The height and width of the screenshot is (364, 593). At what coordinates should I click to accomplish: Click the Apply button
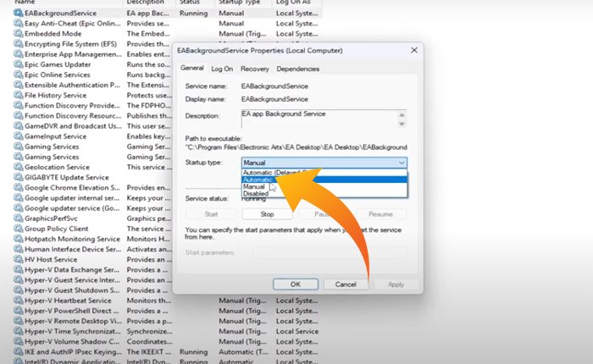[x=396, y=284]
